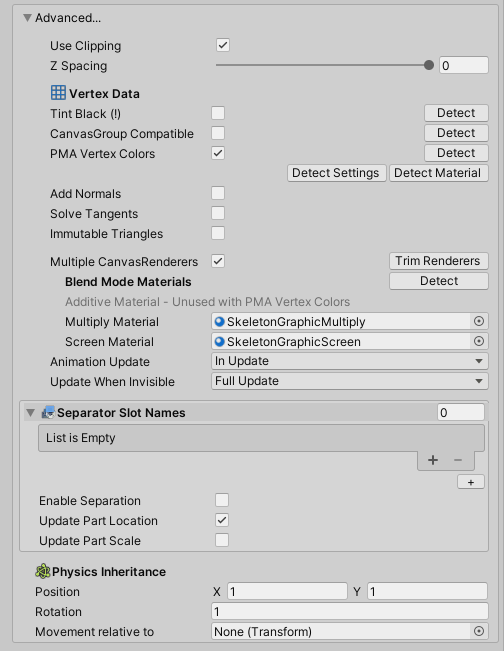Click SkeletonGraphicMultiply material sphere icon
504x651 pixels.
coord(219,321)
